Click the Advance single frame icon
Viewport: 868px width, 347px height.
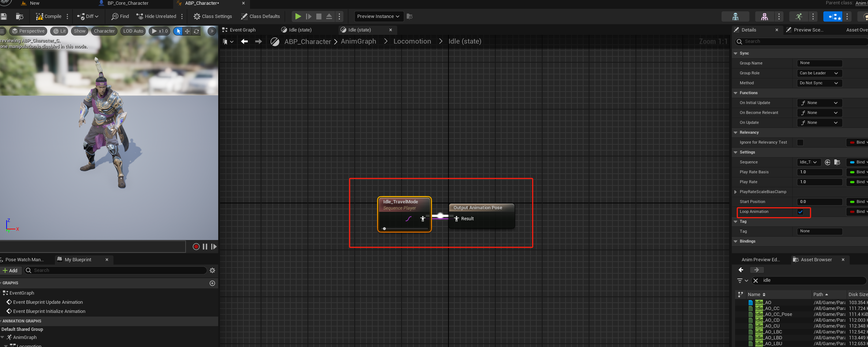[x=309, y=16]
